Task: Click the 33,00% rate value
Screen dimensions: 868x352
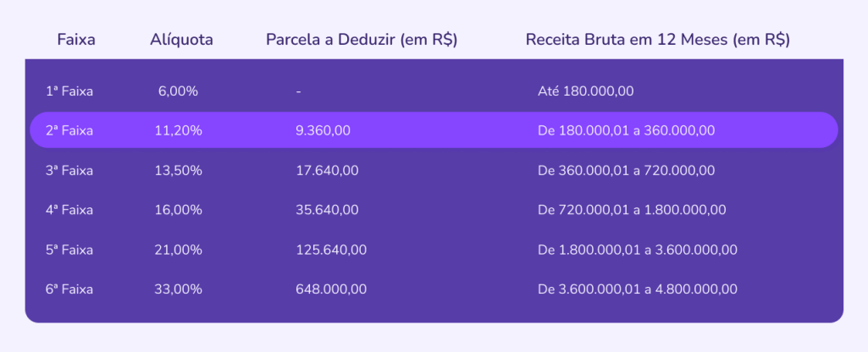Action: (180, 289)
